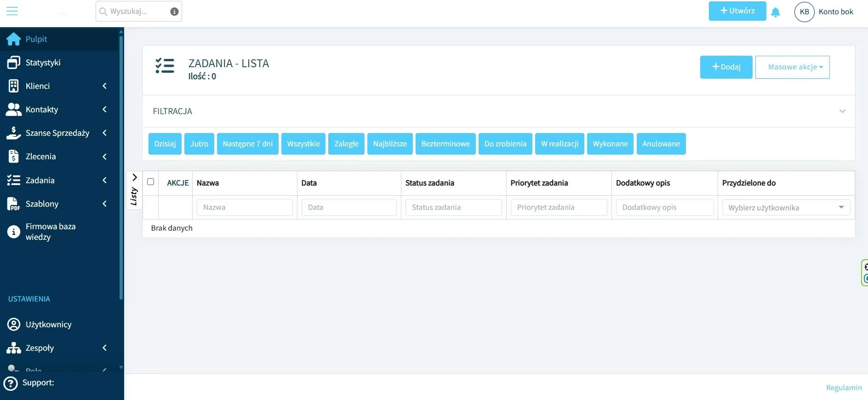Open Pulpit home icon in sidebar
The height and width of the screenshot is (400, 868).
tap(13, 39)
